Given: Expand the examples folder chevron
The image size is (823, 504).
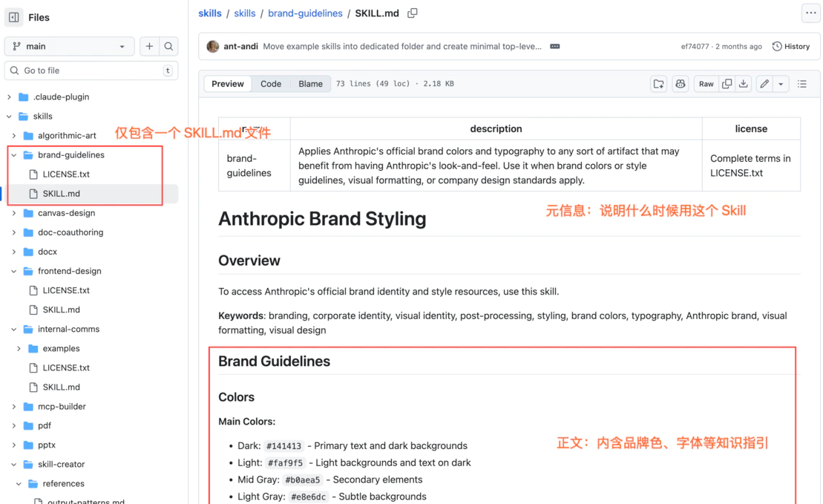Looking at the screenshot, I should pyautogui.click(x=19, y=349).
